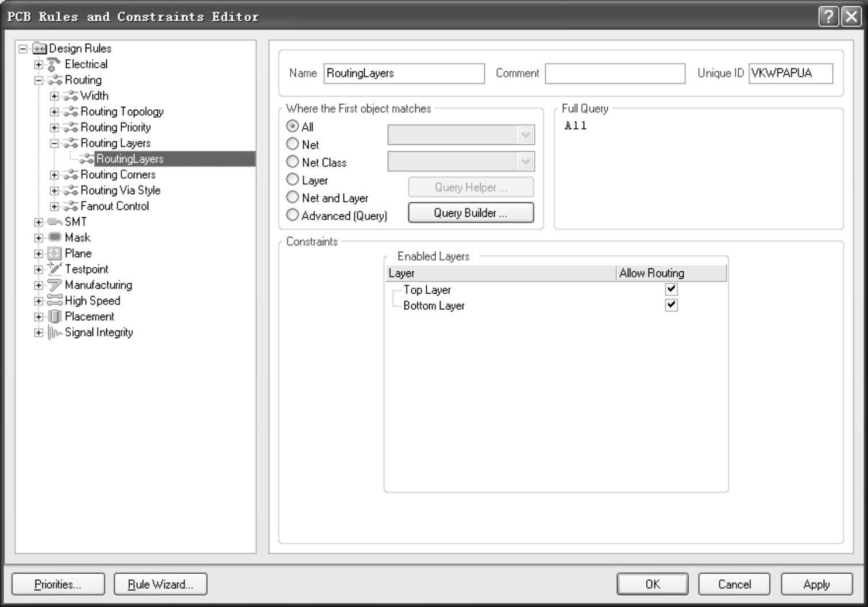Viewport: 868px width, 607px height.
Task: Uncheck Allow Routing for Top Layer
Action: pos(671,289)
